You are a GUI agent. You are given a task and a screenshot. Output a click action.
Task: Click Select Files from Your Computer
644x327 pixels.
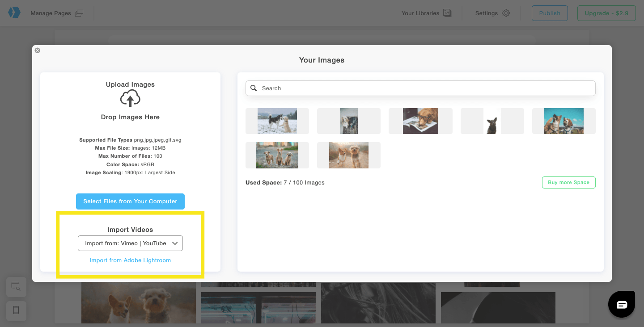click(x=130, y=201)
